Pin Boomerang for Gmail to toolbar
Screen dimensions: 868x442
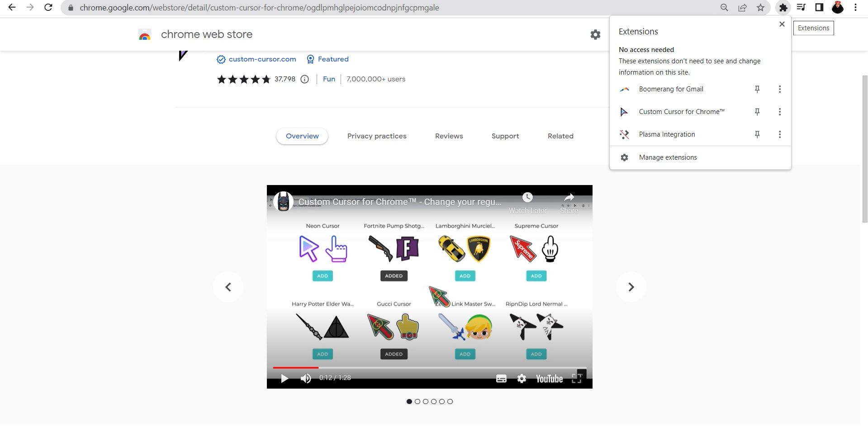pos(757,89)
